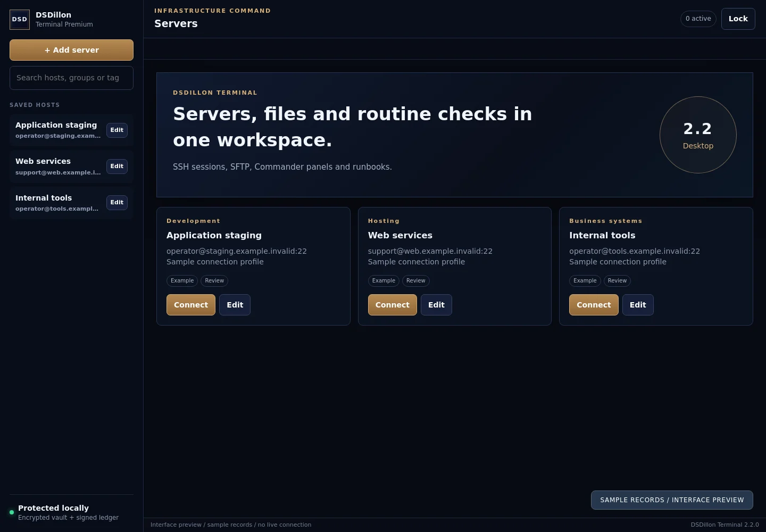This screenshot has width=766, height=532.
Task: Lock the terminal with the Lock button
Action: pos(738,19)
